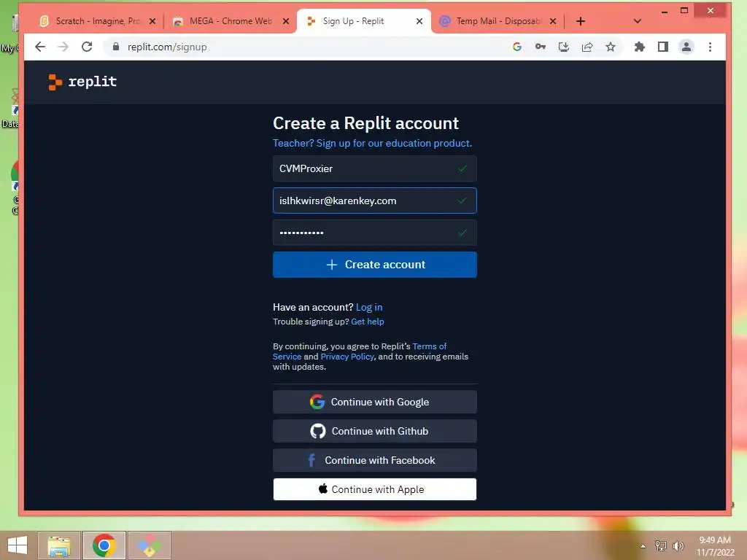The width and height of the screenshot is (747, 560).
Task: Open the Terms of Service link
Action: pos(429,346)
